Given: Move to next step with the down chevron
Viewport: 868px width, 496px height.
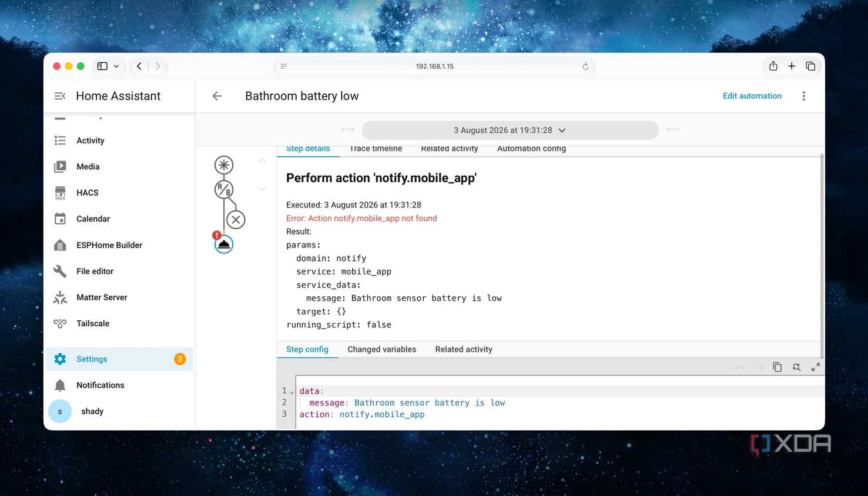Looking at the screenshot, I should pos(262,189).
